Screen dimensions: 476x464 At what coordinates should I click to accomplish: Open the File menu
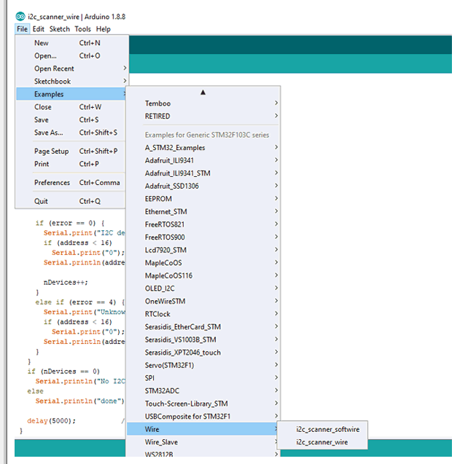(x=22, y=29)
